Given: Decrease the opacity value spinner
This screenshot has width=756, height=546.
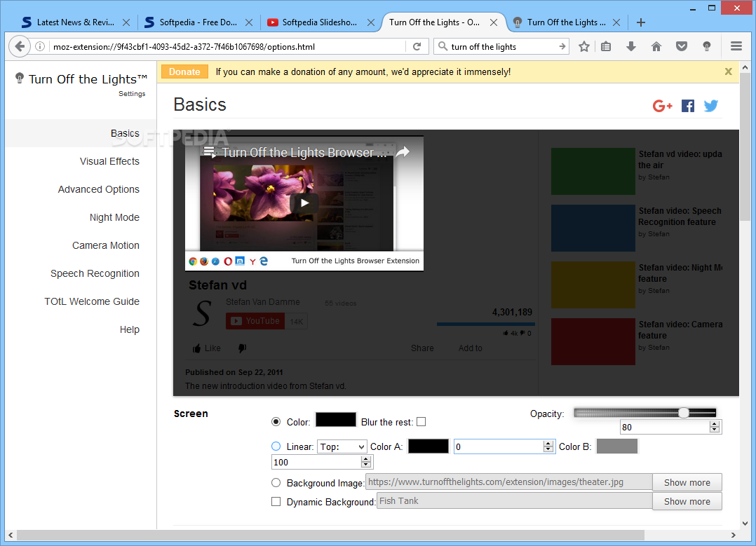Looking at the screenshot, I should (715, 430).
